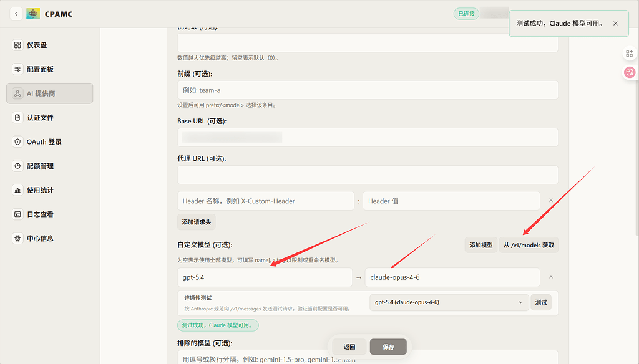Click the 配额管理 clock icon
This screenshot has height=364, width=639.
tap(17, 166)
